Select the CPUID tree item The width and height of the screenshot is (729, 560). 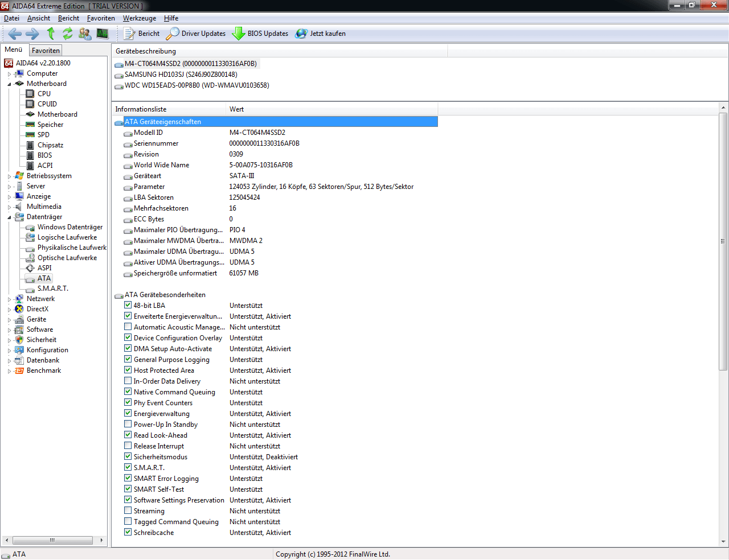[x=47, y=104]
